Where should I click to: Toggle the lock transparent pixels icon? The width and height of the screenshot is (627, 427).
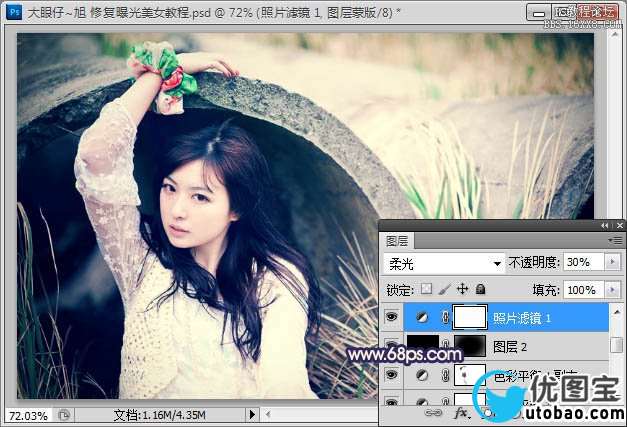tap(427, 289)
